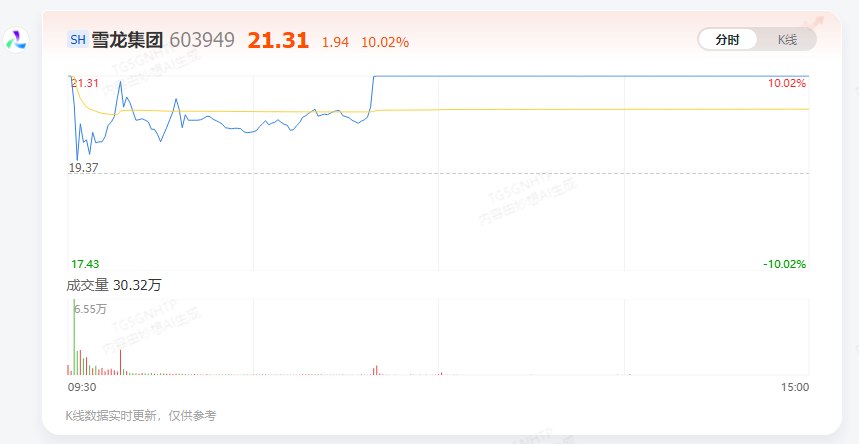The height and width of the screenshot is (444, 859).
Task: Click the 6.55万 volume peak label
Action: coord(91,310)
